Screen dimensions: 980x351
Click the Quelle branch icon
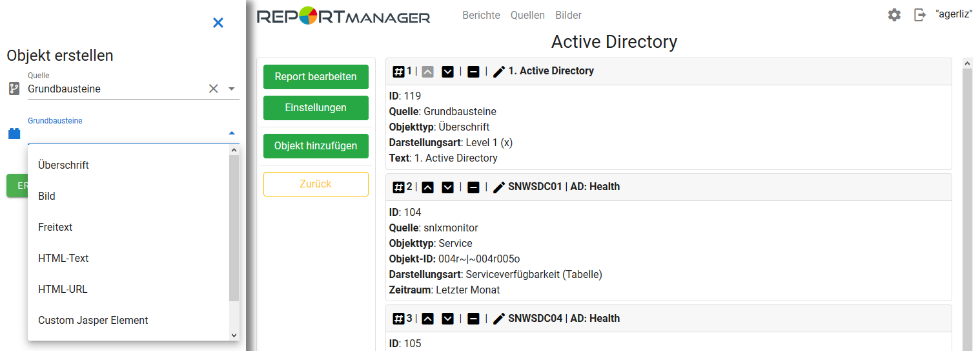[14, 89]
